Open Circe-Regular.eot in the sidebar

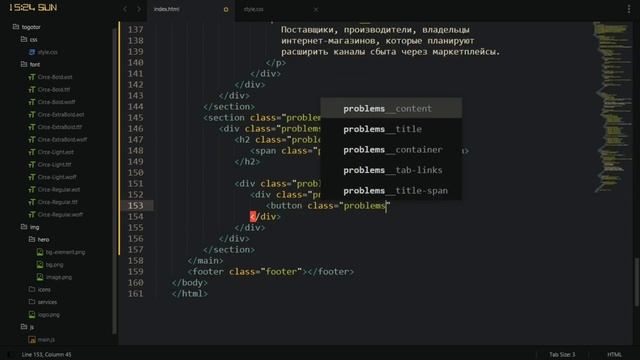pos(59,190)
